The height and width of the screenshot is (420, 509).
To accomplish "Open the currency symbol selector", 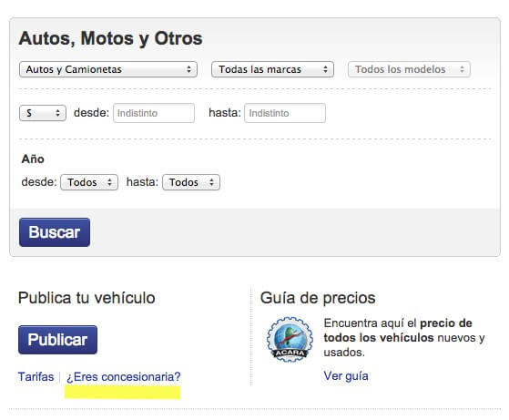I will (43, 113).
